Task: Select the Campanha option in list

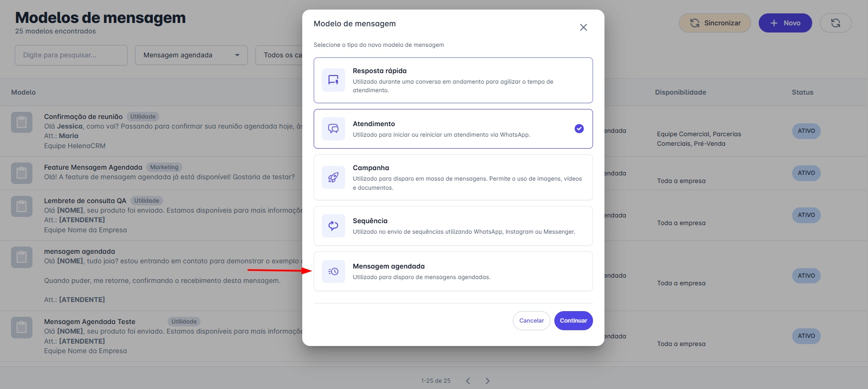Action: [x=453, y=177]
